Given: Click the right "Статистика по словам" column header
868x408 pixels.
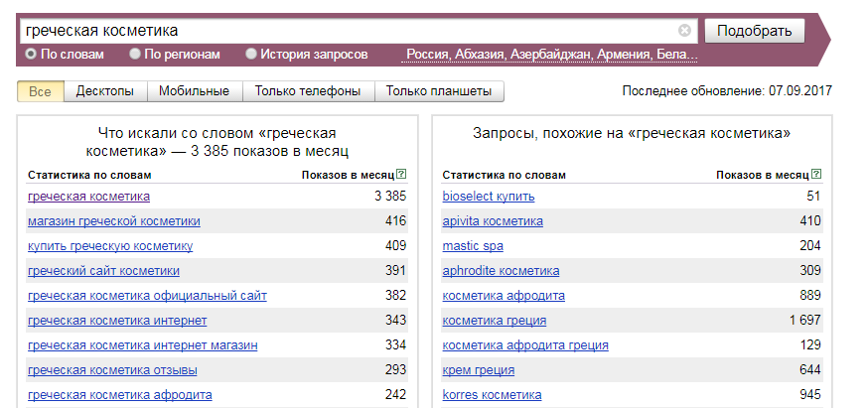Looking at the screenshot, I should [x=504, y=175].
